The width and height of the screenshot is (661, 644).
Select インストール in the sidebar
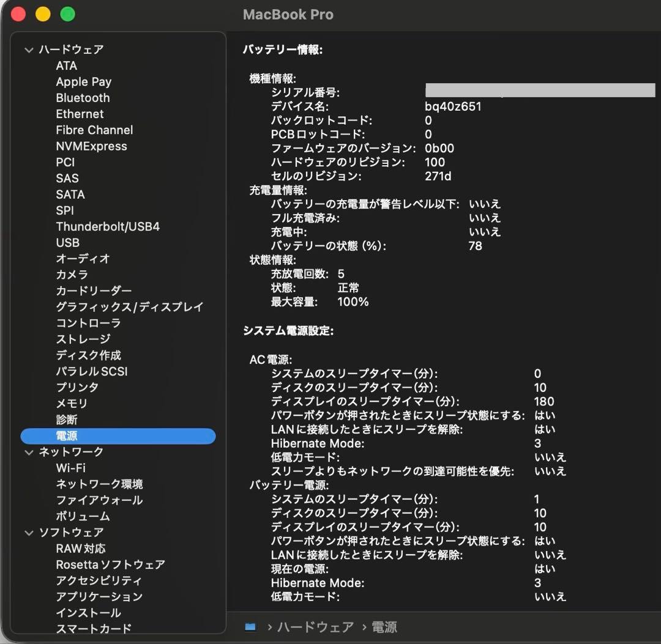point(89,613)
